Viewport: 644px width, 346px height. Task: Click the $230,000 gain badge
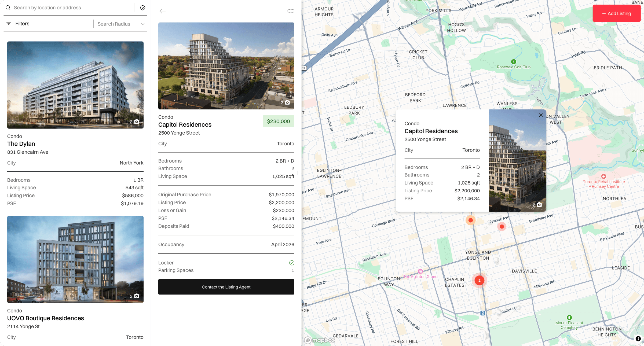pos(279,121)
